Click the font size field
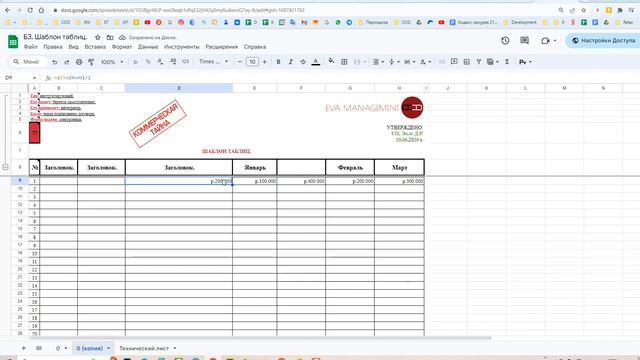This screenshot has height=360, width=640. point(252,62)
